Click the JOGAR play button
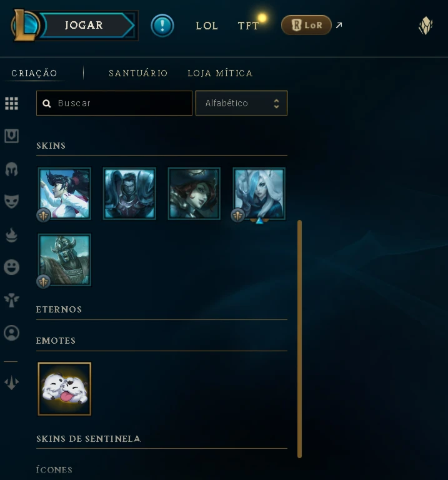 click(84, 26)
